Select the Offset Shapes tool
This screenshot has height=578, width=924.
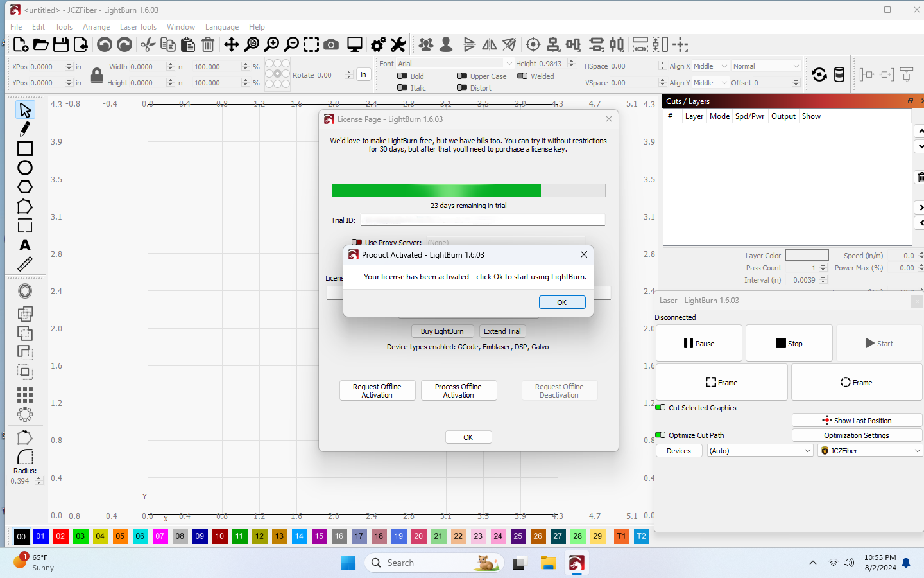click(25, 291)
